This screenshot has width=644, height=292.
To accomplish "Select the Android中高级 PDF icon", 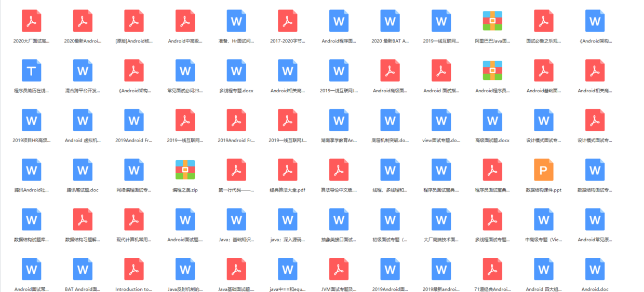I will coord(185,21).
